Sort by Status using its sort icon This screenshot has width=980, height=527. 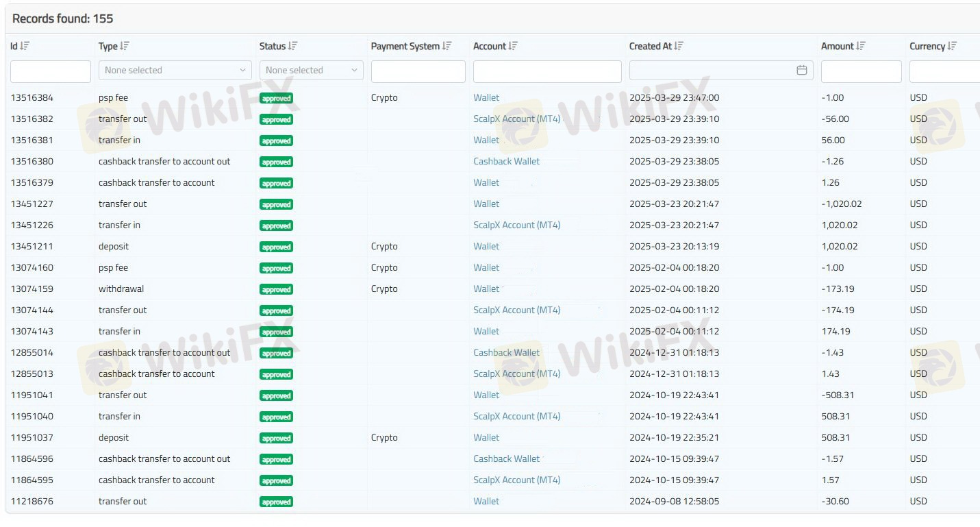[292, 46]
